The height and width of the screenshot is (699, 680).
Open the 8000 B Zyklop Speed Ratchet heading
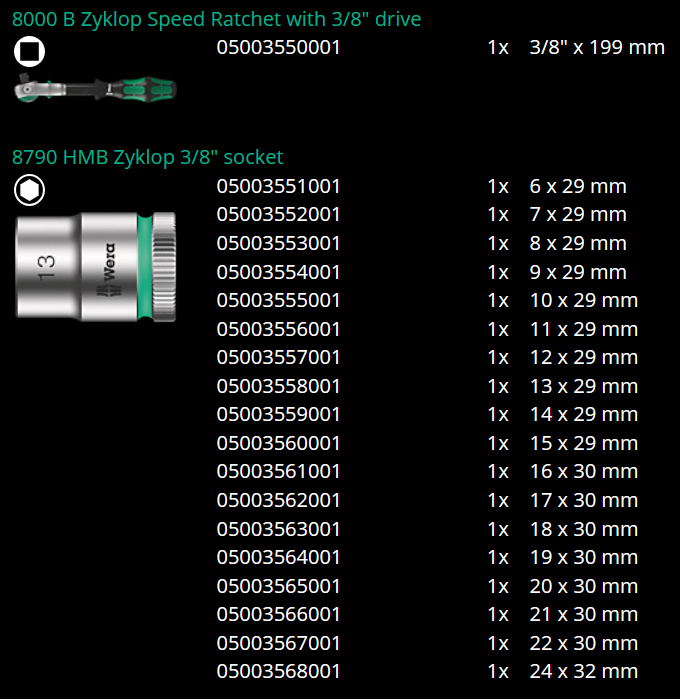coord(216,19)
